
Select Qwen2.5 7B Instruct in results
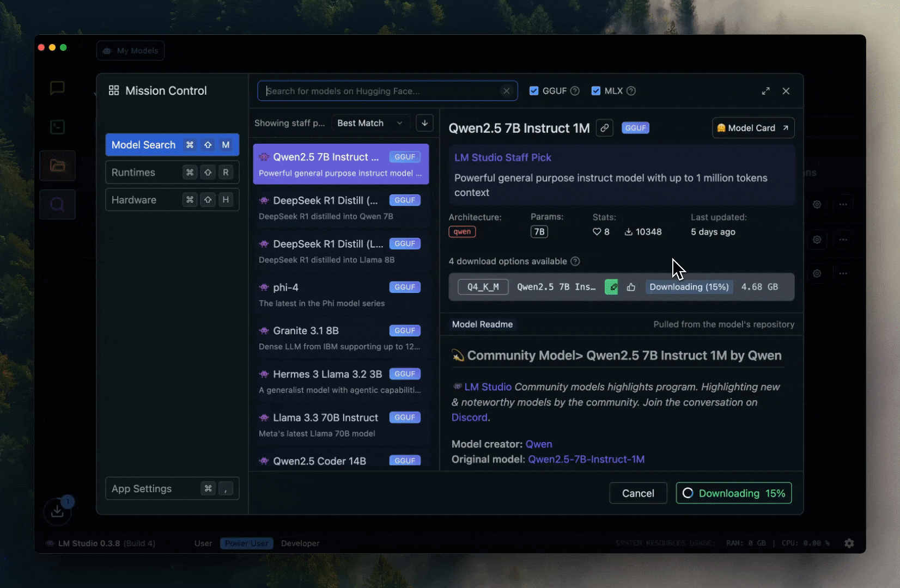pos(341,164)
